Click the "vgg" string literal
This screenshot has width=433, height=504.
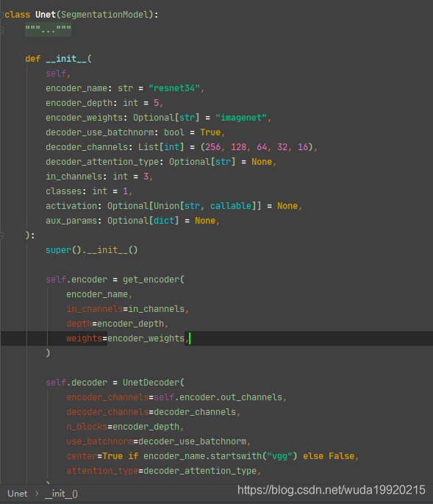point(280,456)
